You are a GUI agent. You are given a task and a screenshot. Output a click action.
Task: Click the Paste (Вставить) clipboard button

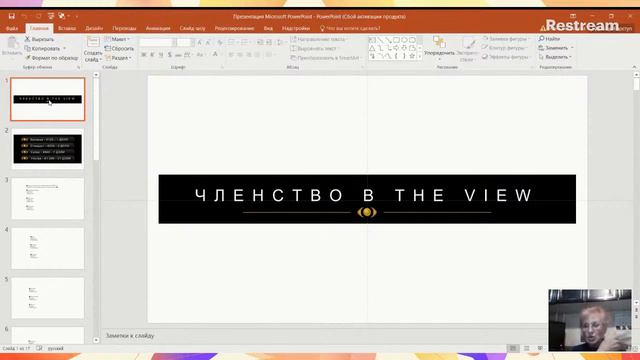[x=12, y=46]
